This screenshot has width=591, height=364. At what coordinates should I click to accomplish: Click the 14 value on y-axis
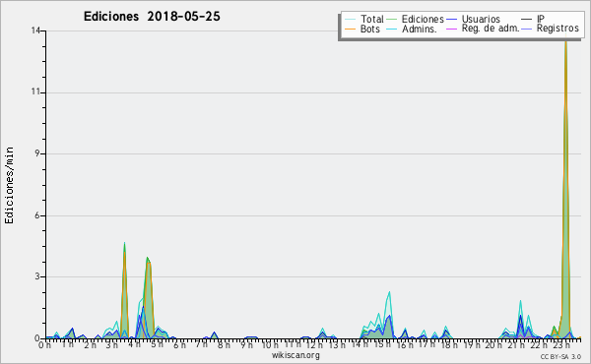click(x=35, y=30)
